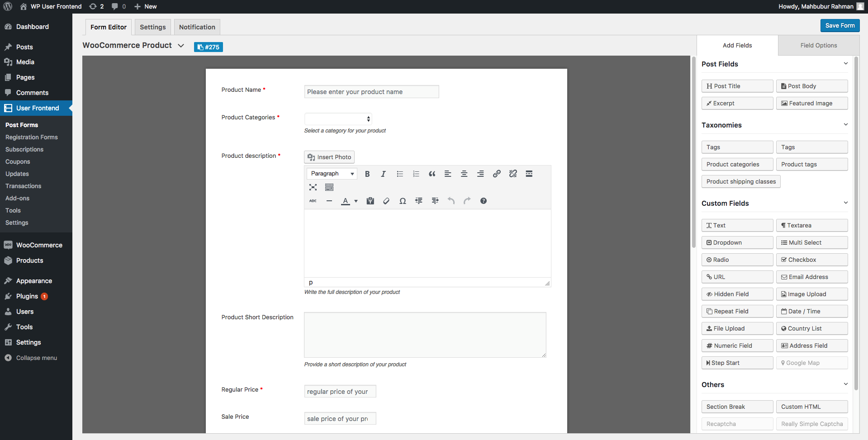
Task: Insert Read More tag
Action: pos(529,174)
